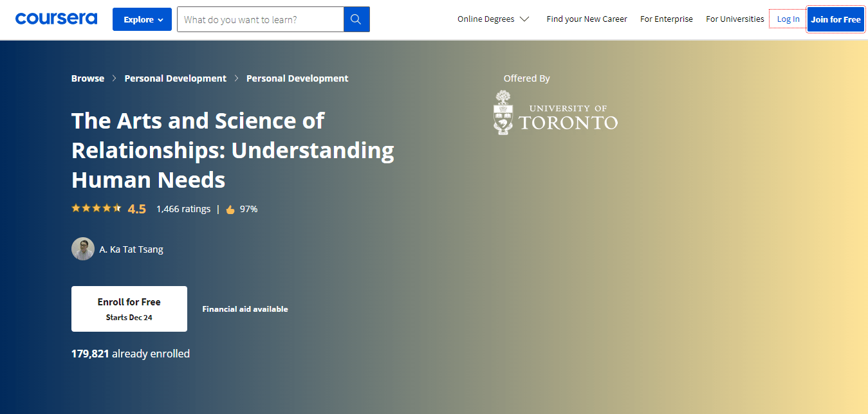Click the star rating icons
Image resolution: width=868 pixels, height=414 pixels.
(x=96, y=208)
